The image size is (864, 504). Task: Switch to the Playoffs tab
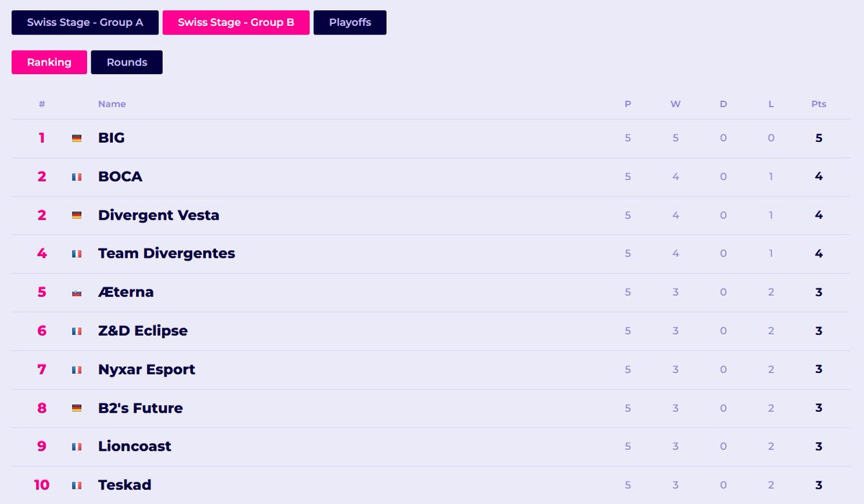click(350, 22)
